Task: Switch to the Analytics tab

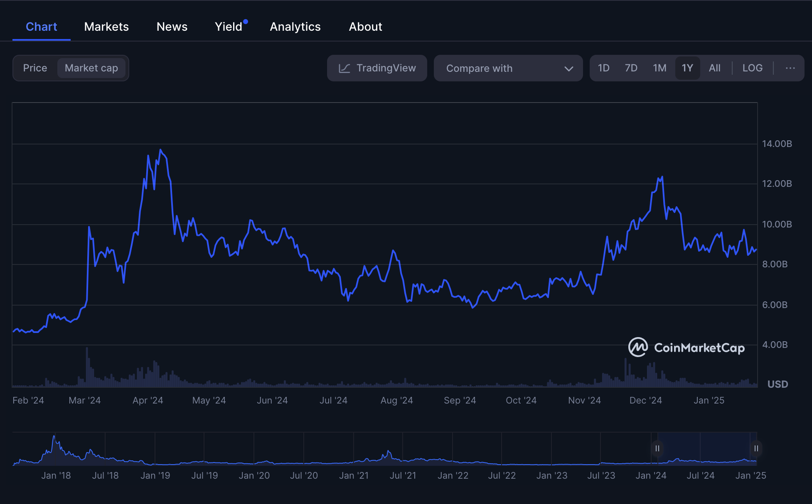Action: 295,27
